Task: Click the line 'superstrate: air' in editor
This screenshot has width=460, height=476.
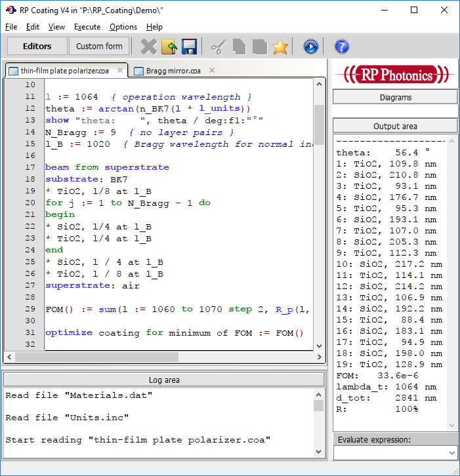Action: click(93, 285)
